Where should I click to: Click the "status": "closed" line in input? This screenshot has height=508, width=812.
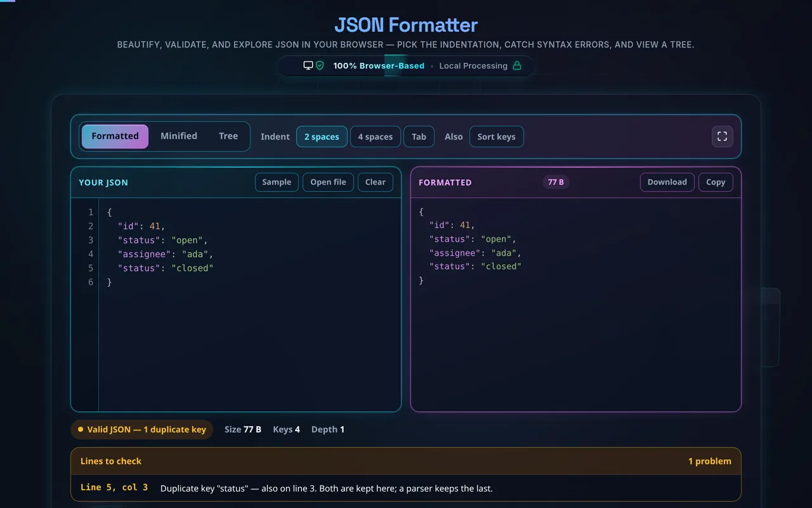click(166, 268)
